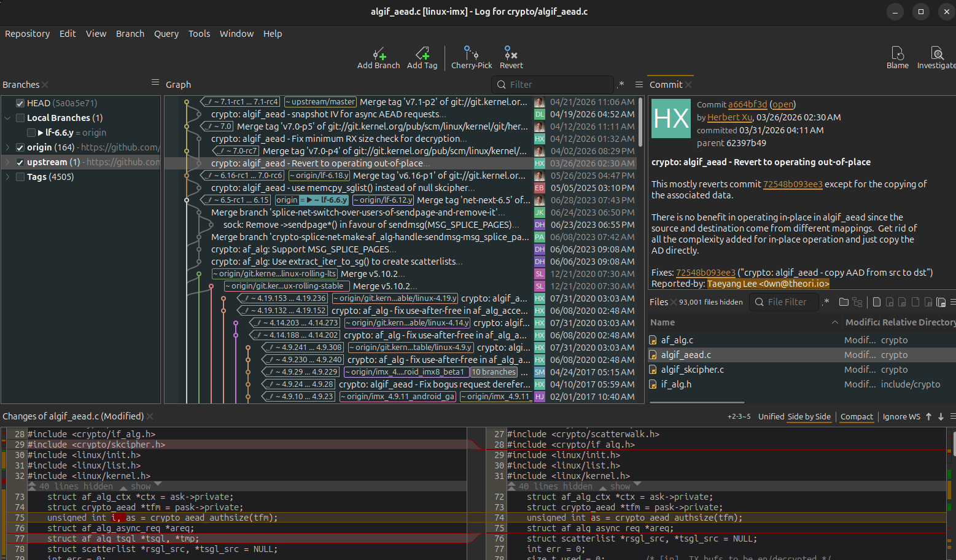Open the Investigate tool
This screenshot has width=956, height=560.
936,58
